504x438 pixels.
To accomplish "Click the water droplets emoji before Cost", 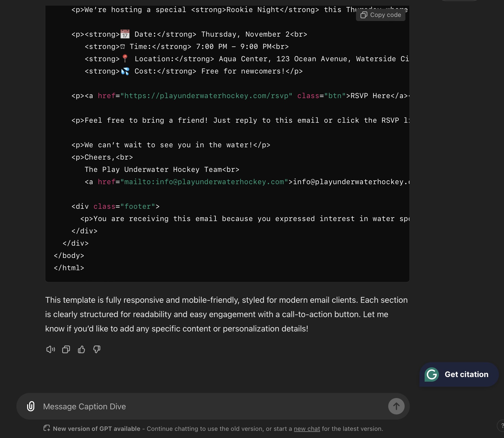I will (125, 71).
